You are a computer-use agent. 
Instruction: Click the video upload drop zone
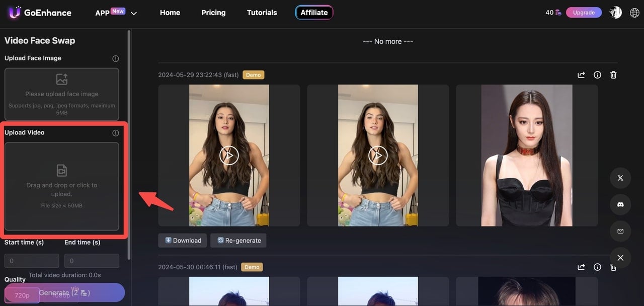[62, 186]
